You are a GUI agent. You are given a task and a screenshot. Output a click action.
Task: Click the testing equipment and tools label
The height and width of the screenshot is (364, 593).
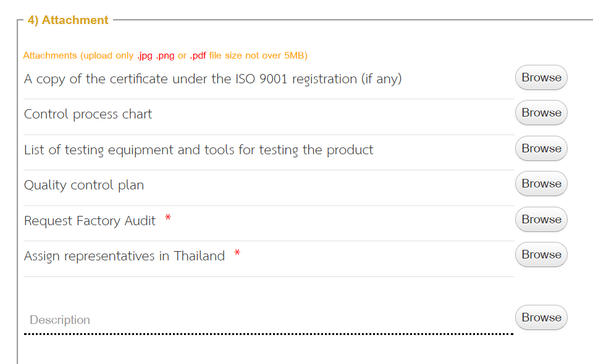(x=198, y=150)
